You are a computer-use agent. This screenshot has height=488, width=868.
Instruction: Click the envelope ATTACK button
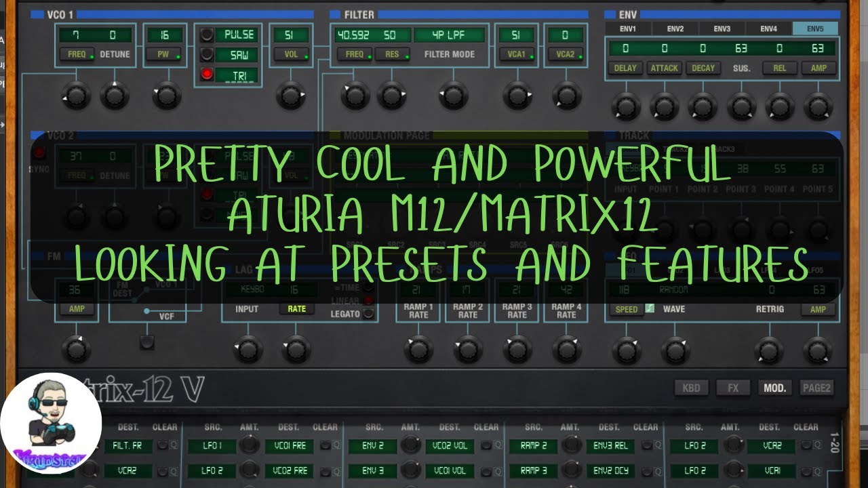[x=665, y=68]
